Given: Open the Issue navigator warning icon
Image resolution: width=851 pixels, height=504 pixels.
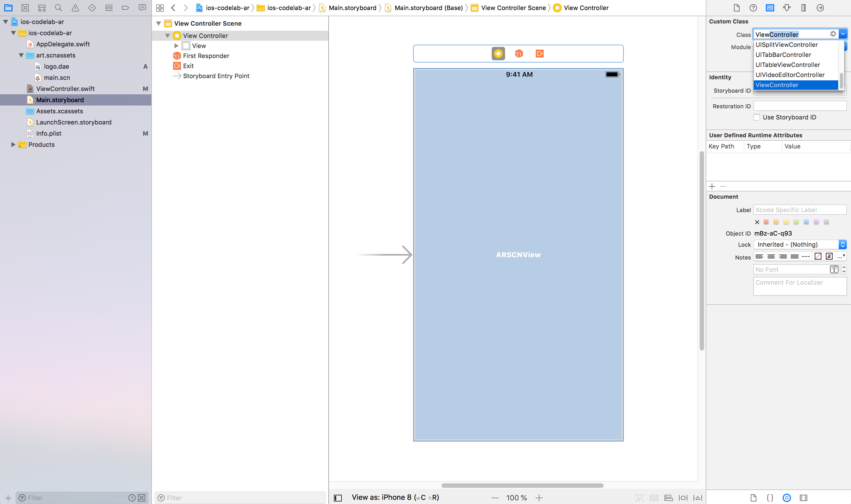Looking at the screenshot, I should point(75,8).
